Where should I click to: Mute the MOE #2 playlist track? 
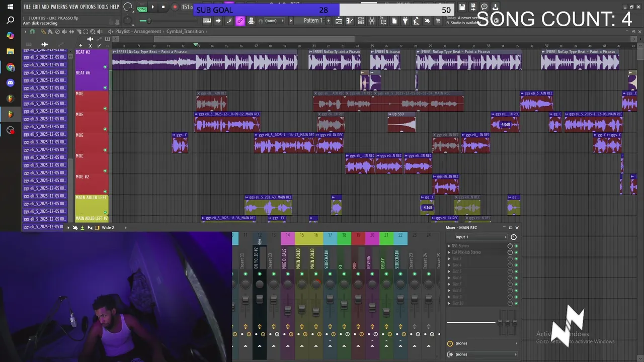coord(105,192)
